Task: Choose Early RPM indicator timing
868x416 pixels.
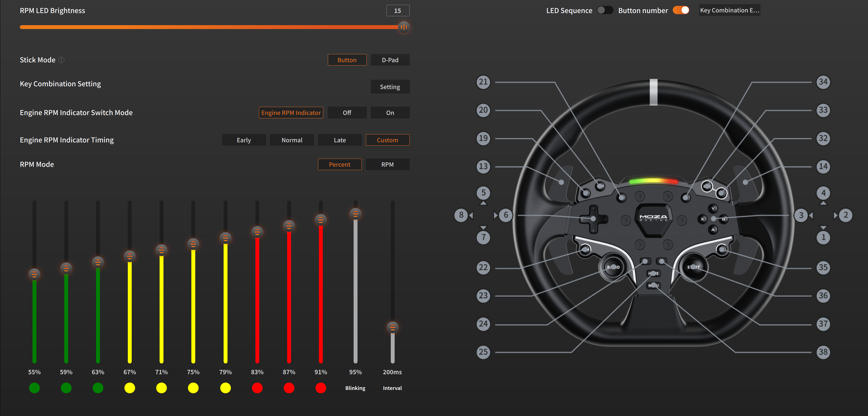Action: pos(244,140)
